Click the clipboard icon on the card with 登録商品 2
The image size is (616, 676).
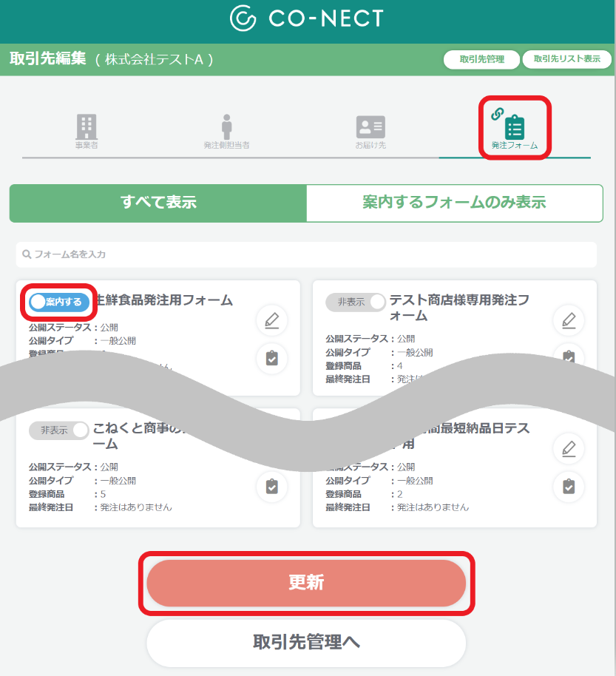pyautogui.click(x=569, y=487)
